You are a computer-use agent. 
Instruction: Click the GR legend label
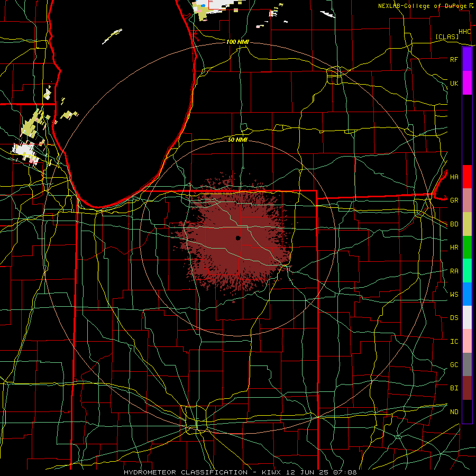454,200
